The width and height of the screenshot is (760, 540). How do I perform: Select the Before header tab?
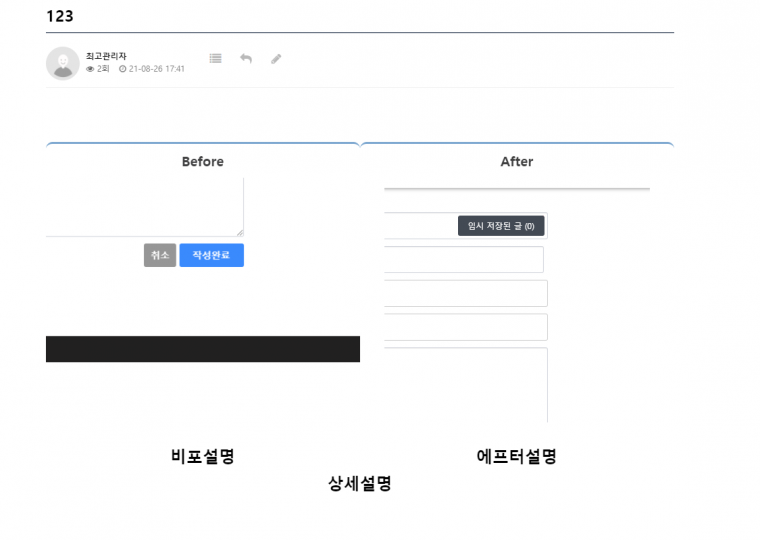click(x=202, y=161)
